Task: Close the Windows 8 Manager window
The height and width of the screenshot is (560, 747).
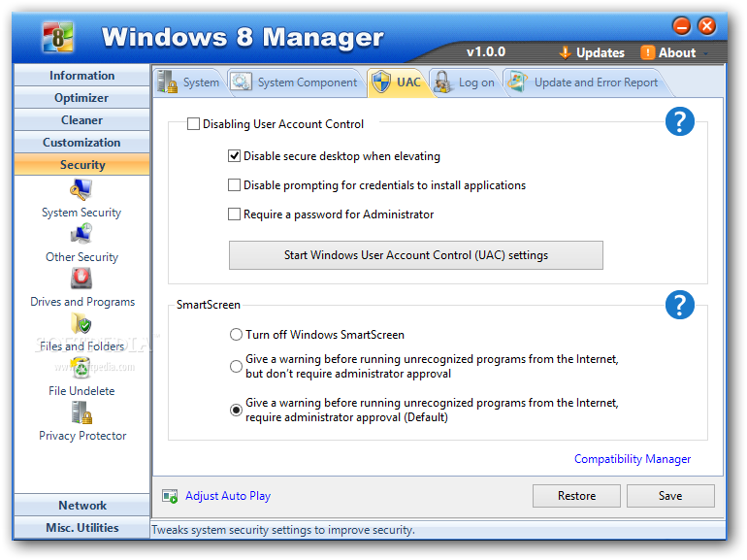Action: (x=707, y=26)
